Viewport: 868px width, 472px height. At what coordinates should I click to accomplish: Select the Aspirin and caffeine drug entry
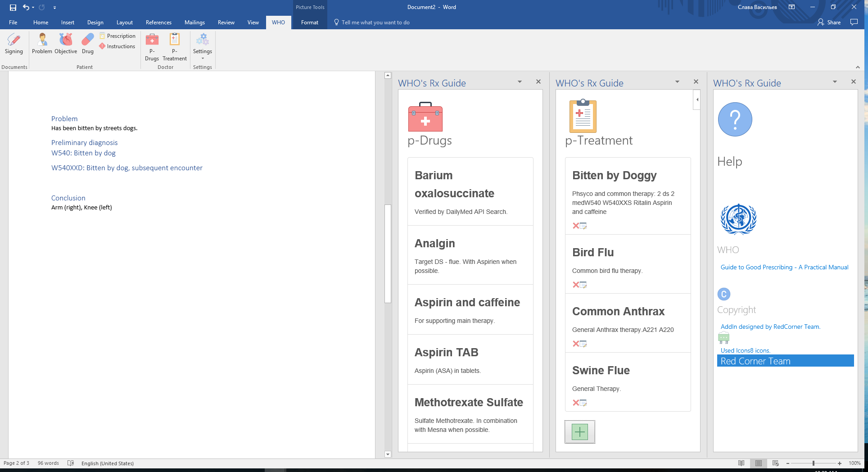point(470,309)
